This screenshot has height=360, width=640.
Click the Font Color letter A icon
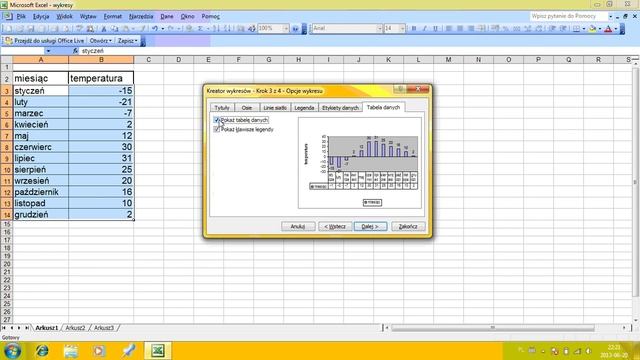(x=608, y=29)
